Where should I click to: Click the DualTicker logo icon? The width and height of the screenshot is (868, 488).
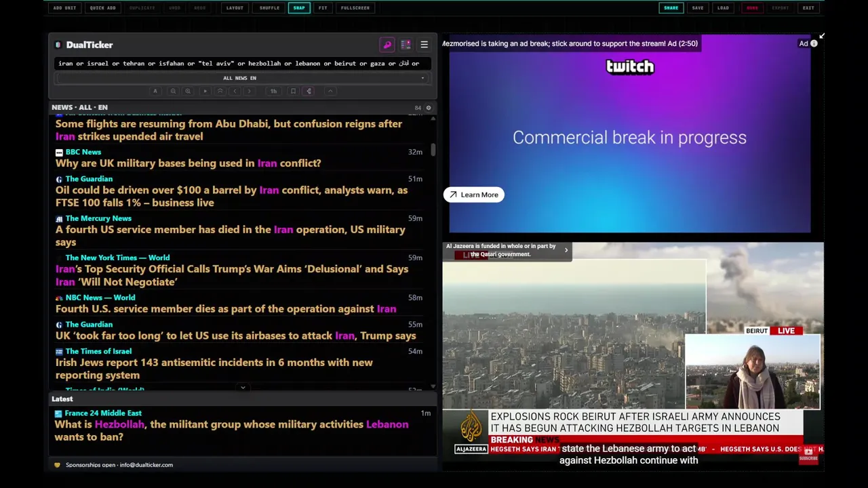[58, 45]
